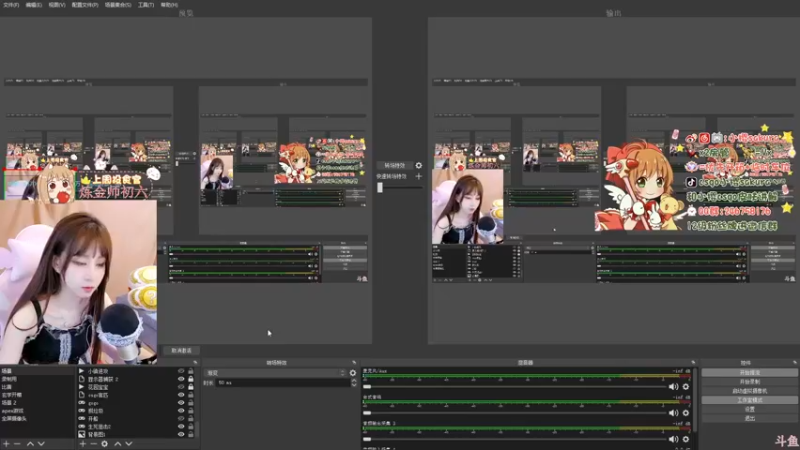The height and width of the screenshot is (450, 800).
Task: Open second mixer channel settings gear
Action: tap(686, 413)
